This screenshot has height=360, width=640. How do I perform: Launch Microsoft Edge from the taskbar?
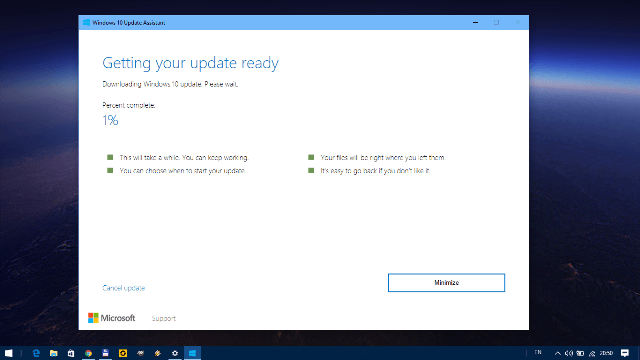coord(36,353)
